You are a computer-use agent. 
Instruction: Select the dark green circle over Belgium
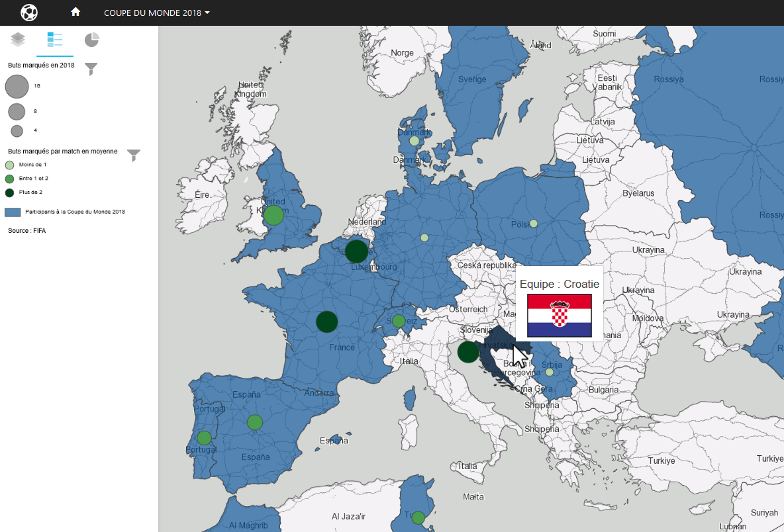pos(356,251)
